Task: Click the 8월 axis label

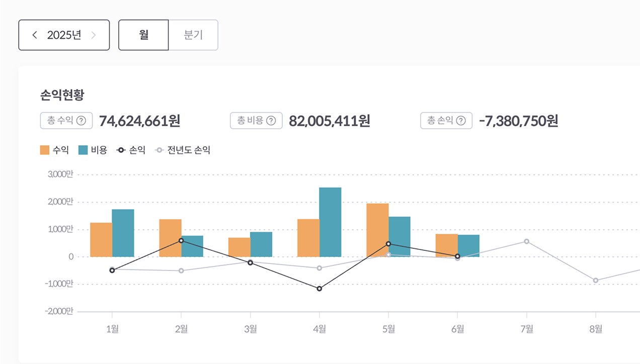Action: click(596, 329)
